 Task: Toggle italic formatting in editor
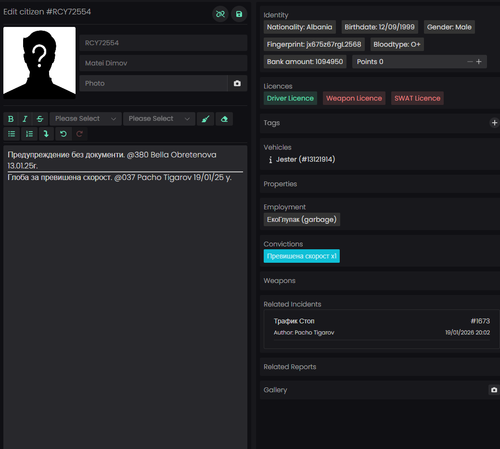pos(25,119)
